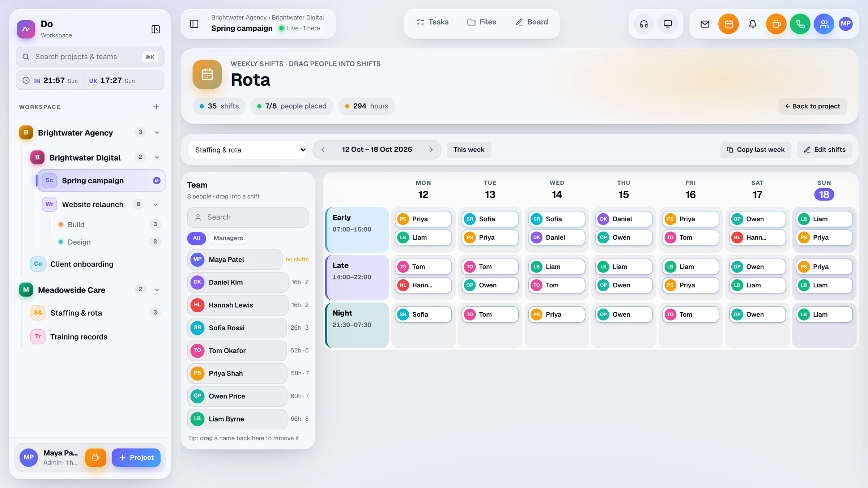This screenshot has width=868, height=488.
Task: Open the orange calendar rota icon in the top bar
Action: point(729,24)
